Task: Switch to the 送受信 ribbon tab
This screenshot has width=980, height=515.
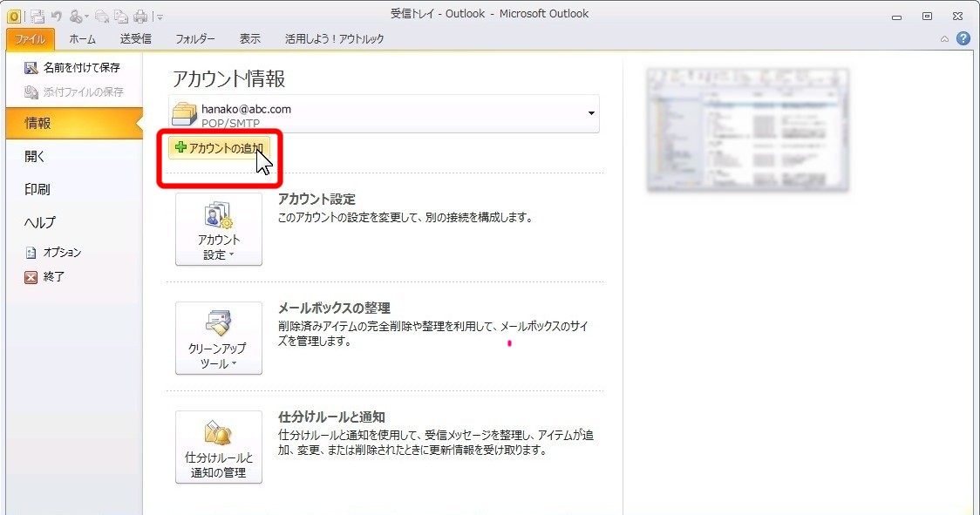Action: 135,38
